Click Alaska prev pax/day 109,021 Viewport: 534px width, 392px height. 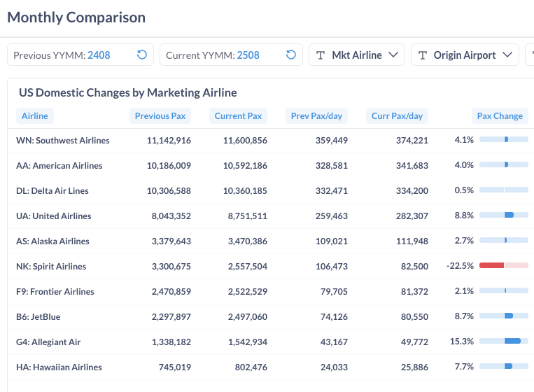(332, 241)
